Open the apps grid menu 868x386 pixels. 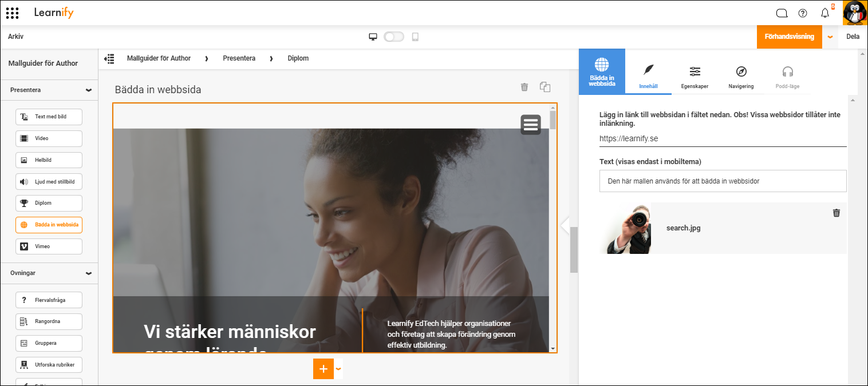pos(13,13)
